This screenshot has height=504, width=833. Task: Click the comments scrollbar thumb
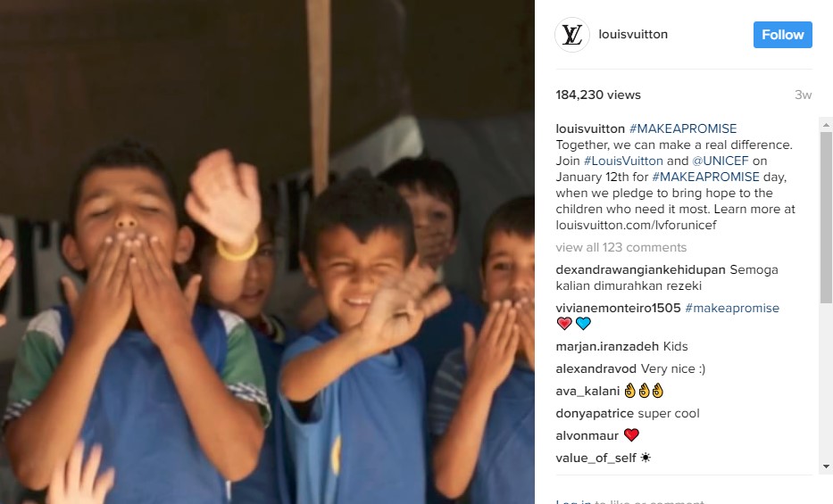click(826, 218)
